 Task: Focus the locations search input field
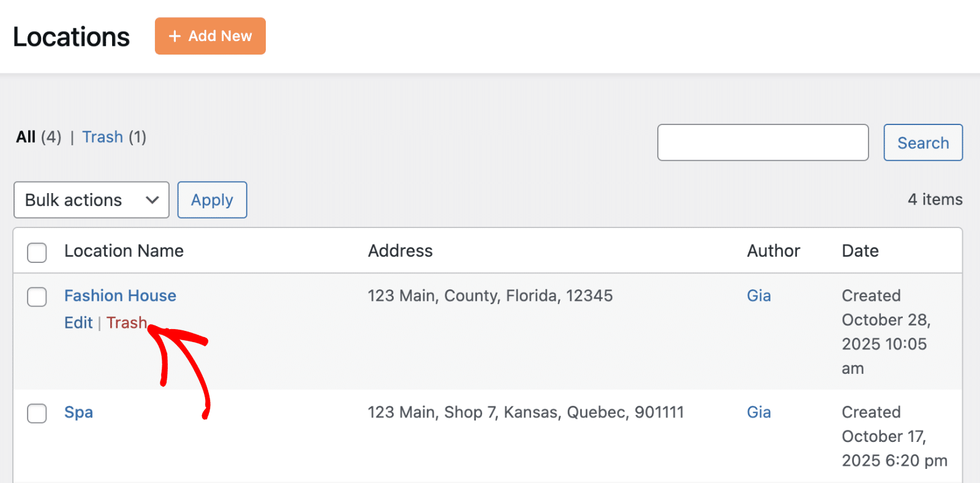tap(763, 143)
